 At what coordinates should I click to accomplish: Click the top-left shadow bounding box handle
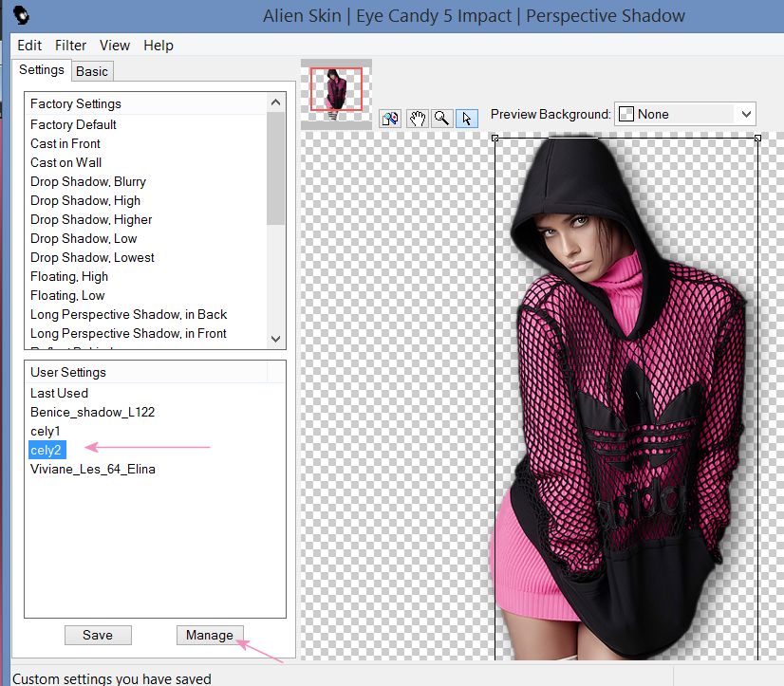495,138
